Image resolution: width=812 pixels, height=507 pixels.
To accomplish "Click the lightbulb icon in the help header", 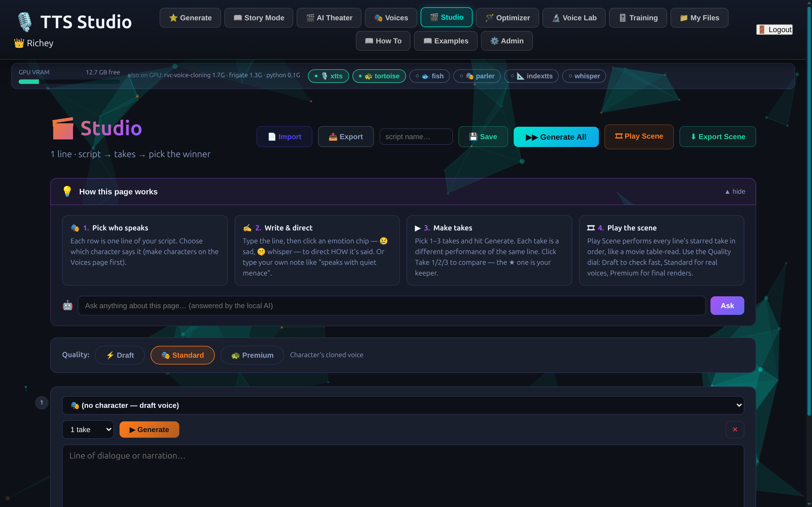I will [67, 192].
